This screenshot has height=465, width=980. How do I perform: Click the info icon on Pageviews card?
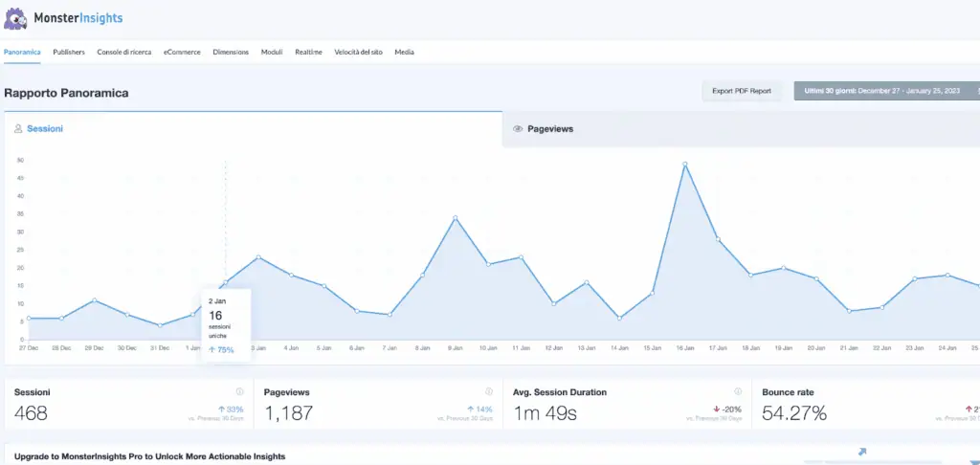point(488,391)
